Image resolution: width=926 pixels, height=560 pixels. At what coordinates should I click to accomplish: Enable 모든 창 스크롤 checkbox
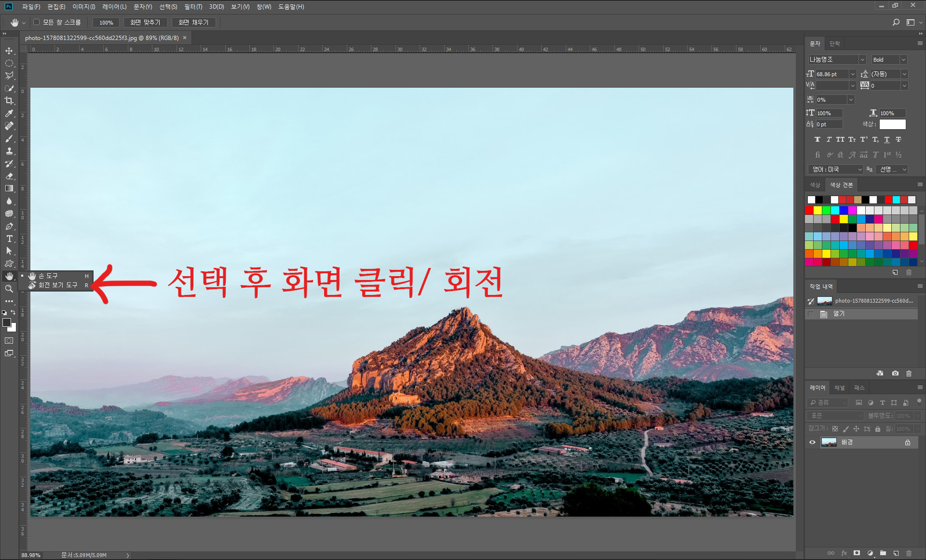pyautogui.click(x=37, y=22)
